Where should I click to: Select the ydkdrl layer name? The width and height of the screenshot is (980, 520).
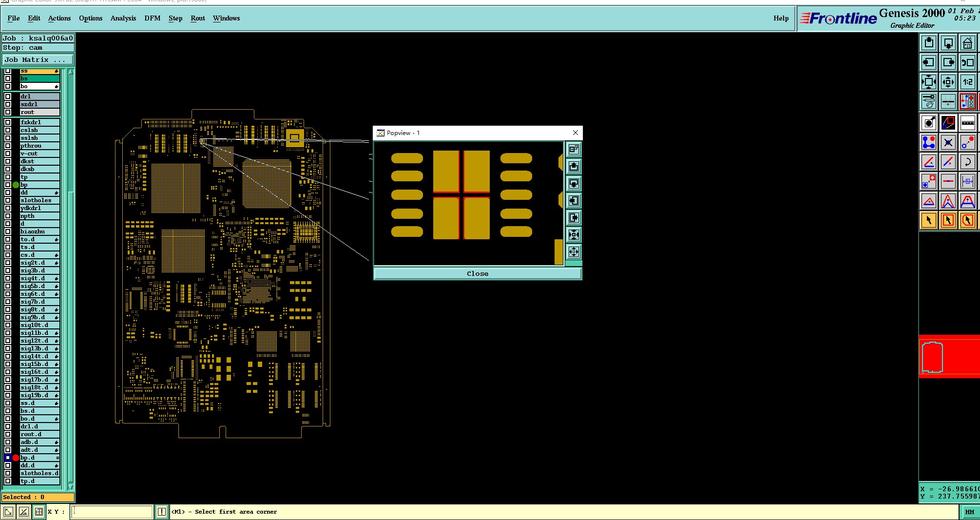(39, 208)
